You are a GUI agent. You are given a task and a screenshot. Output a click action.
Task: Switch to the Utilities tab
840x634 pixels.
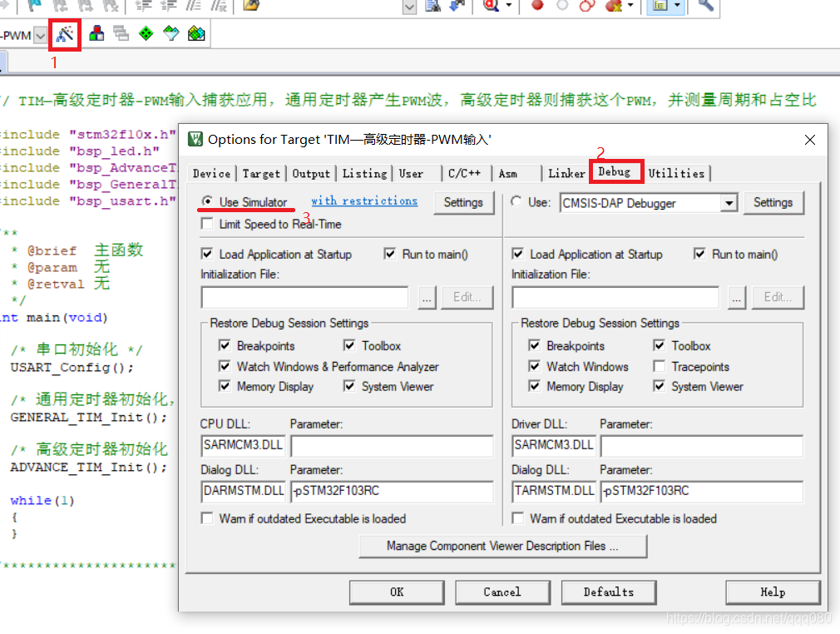[677, 174]
